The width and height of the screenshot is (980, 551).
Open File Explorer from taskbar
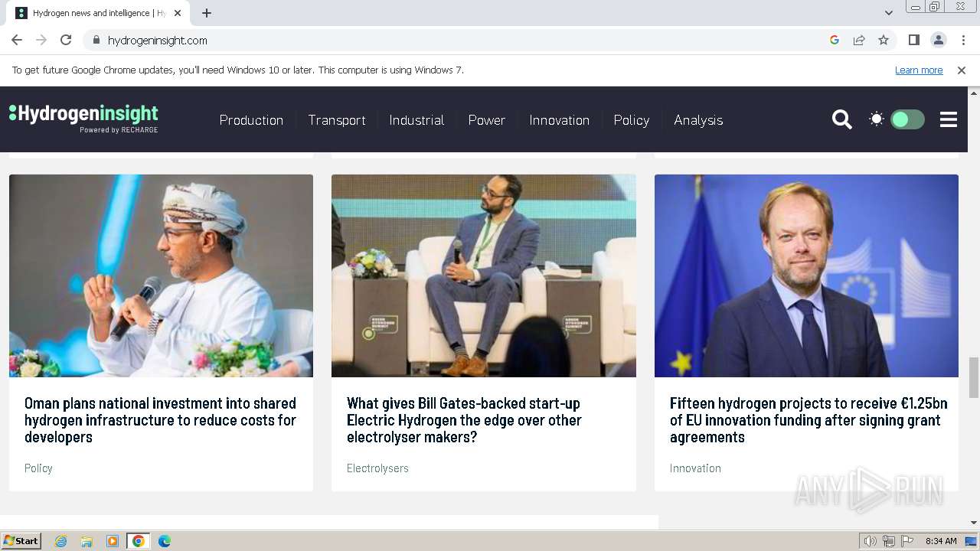click(87, 541)
